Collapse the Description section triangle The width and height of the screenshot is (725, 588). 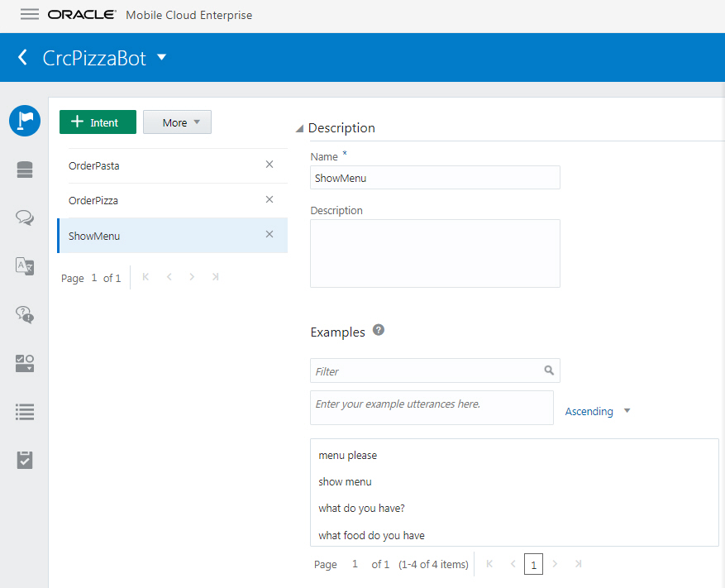[299, 128]
